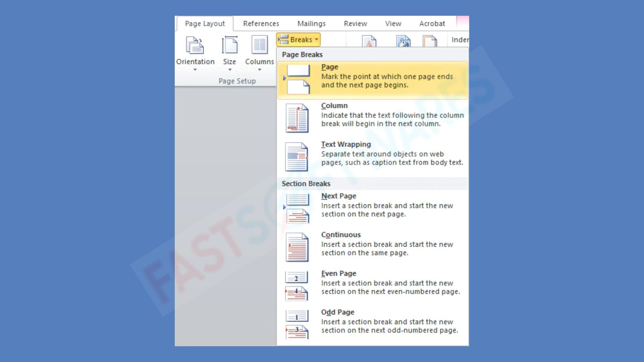Click the Page Breaks header
Screen dimensions: 644x362
[x=302, y=55]
